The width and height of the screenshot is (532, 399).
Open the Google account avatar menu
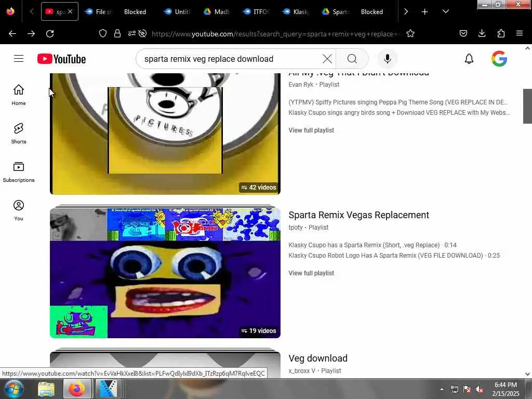point(499,59)
